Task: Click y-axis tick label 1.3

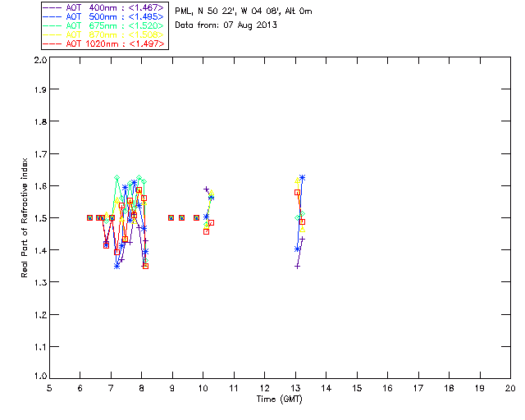Action: coord(40,282)
